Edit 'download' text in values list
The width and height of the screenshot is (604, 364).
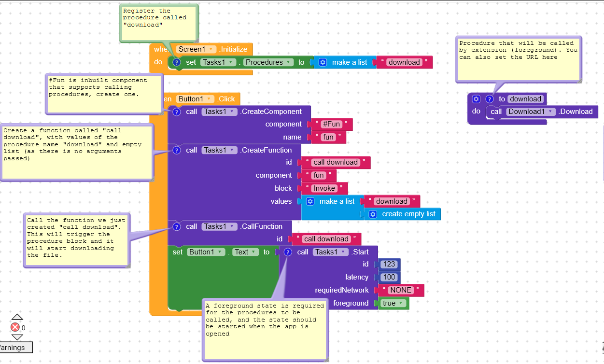[392, 201]
